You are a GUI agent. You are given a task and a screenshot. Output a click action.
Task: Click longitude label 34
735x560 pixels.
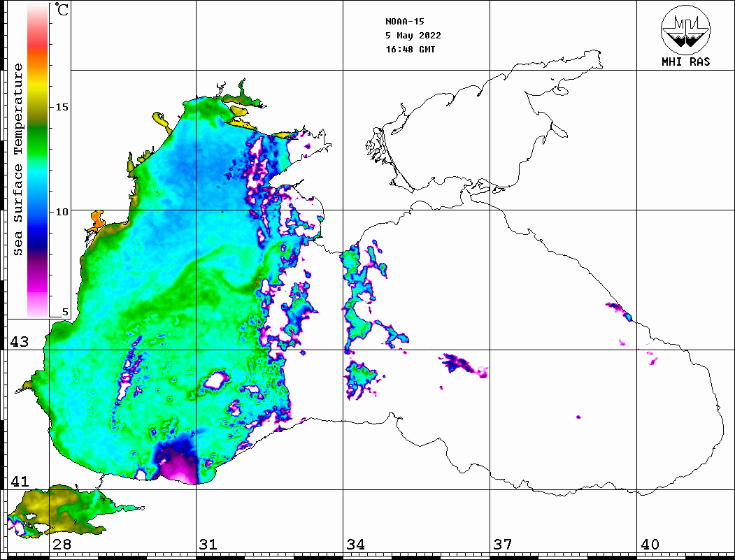coord(356,544)
